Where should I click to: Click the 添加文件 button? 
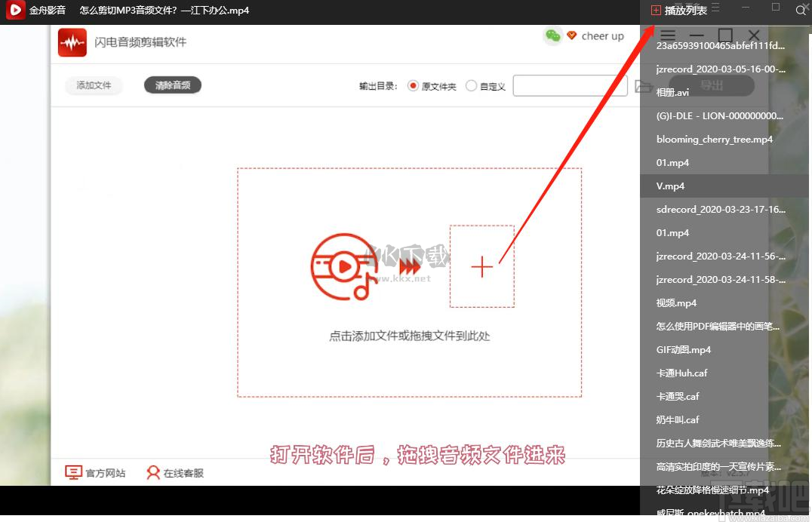(x=93, y=85)
